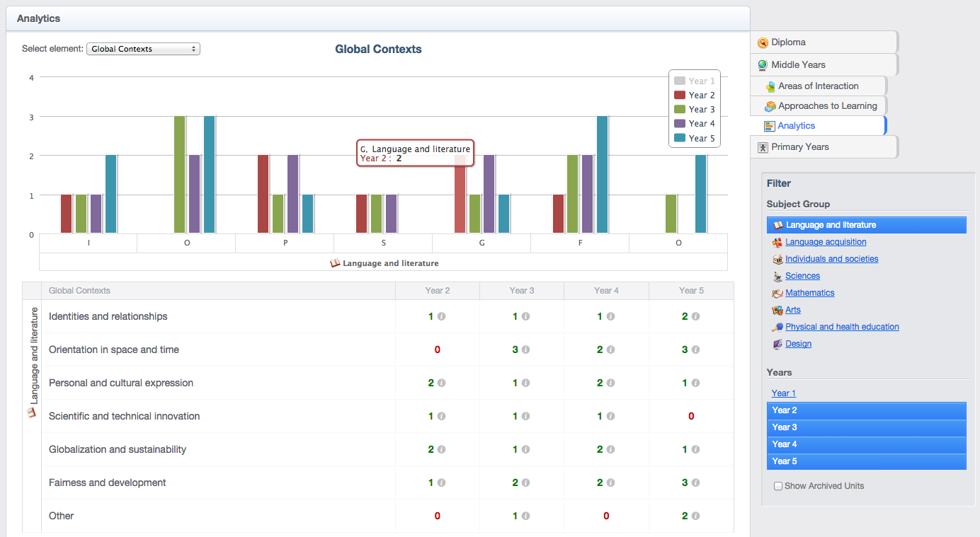Viewport: 980px width, 537px height.
Task: Click info icon for Globalization and sustainability Year 2
Action: (x=441, y=449)
